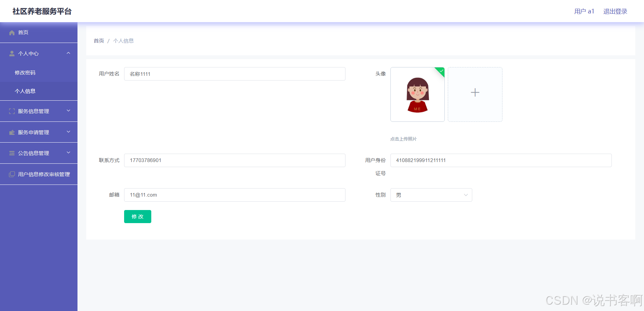Image resolution: width=644 pixels, height=311 pixels.
Task: Open 修改密码 menu item
Action: (25, 73)
